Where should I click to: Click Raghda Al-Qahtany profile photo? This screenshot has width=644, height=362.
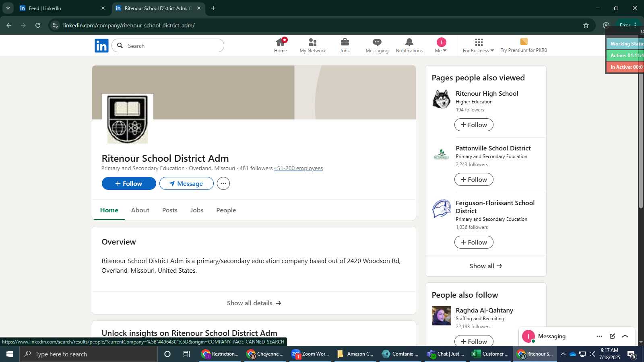[x=442, y=316]
